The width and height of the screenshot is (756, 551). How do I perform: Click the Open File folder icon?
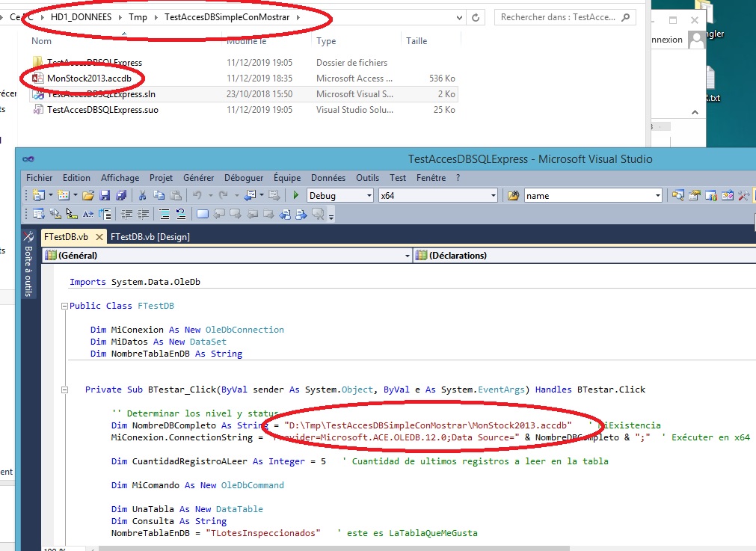tap(87, 195)
